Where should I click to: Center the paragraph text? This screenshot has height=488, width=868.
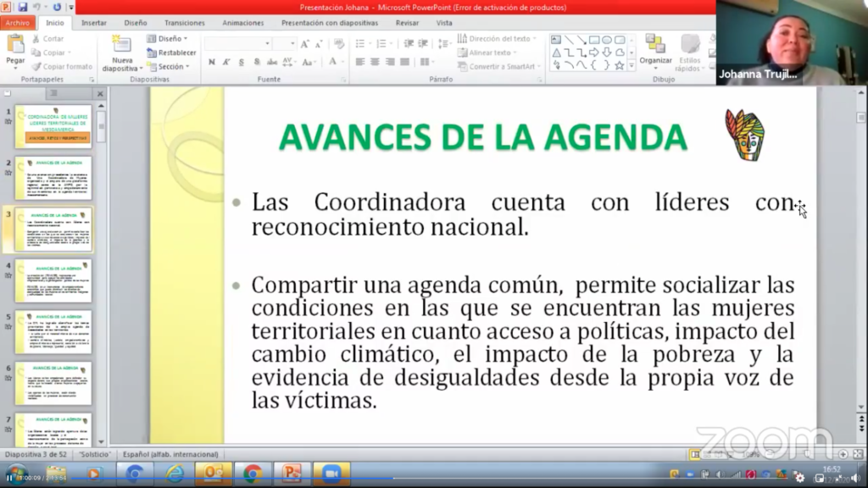(x=376, y=62)
